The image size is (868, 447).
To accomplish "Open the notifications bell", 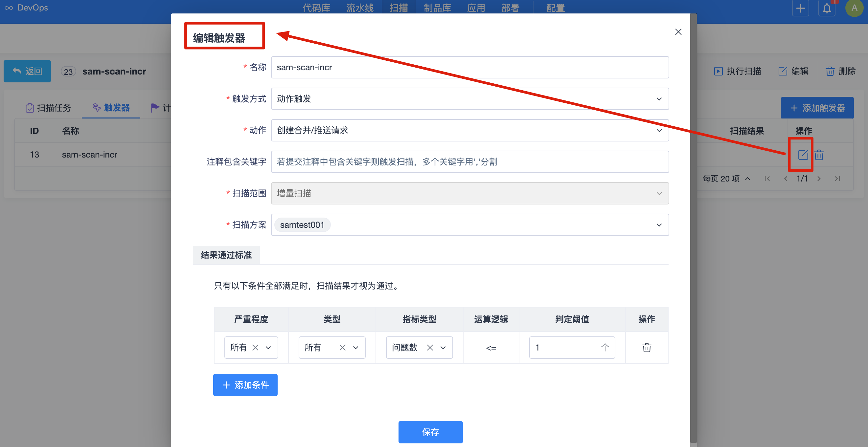I will [827, 8].
